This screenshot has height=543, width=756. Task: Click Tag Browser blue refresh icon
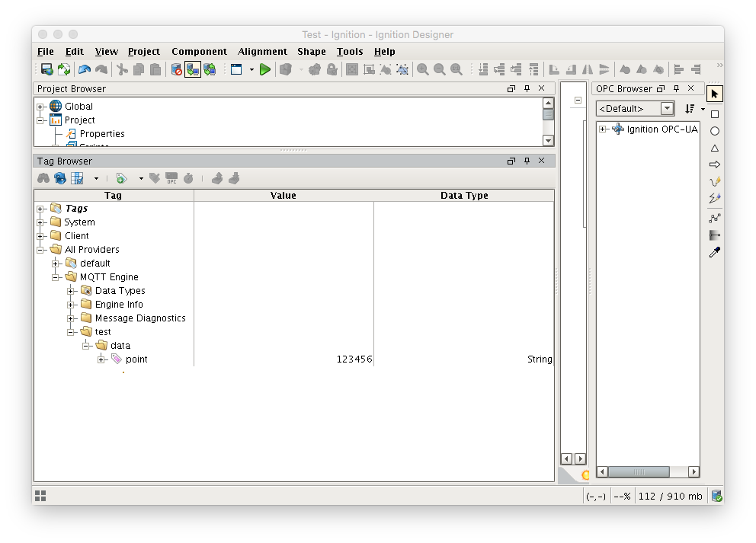[x=59, y=179]
